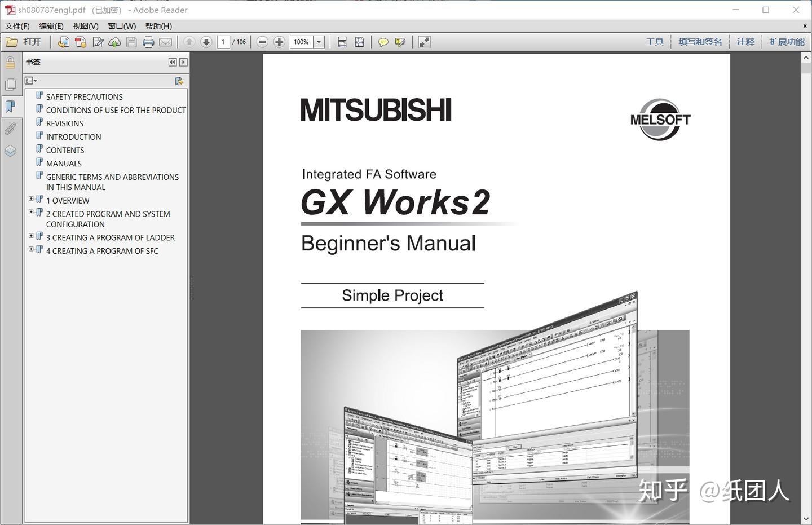
Task: Click the zoom-in plus icon
Action: 279,42
